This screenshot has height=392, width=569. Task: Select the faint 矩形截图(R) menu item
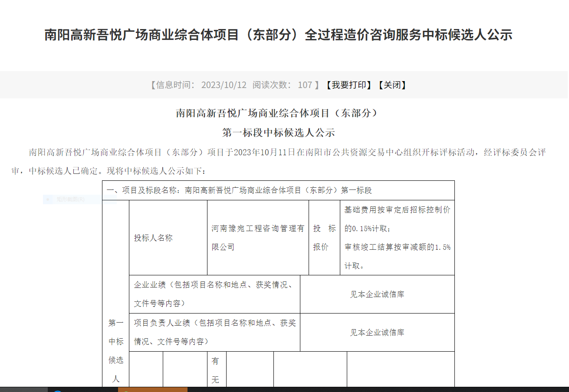coord(71,199)
